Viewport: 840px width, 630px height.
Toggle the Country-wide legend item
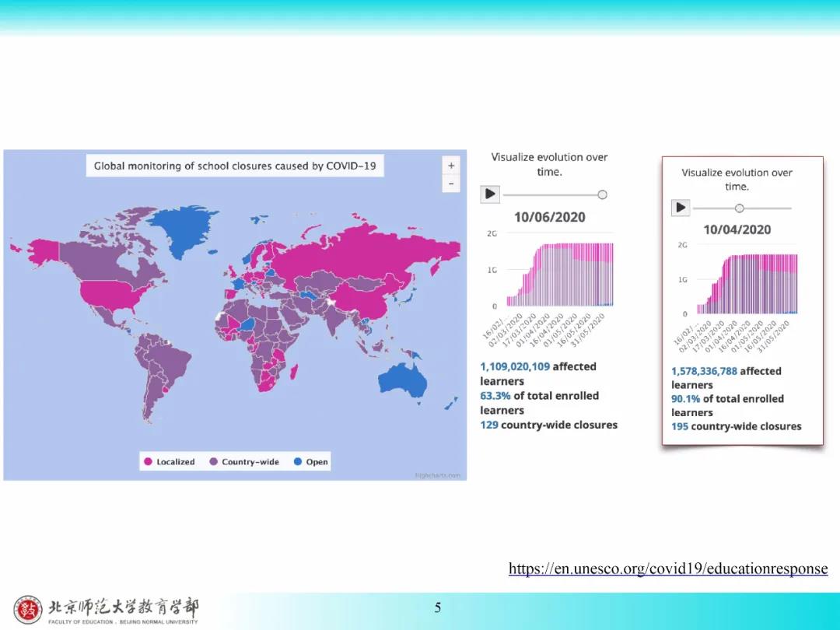[244, 462]
